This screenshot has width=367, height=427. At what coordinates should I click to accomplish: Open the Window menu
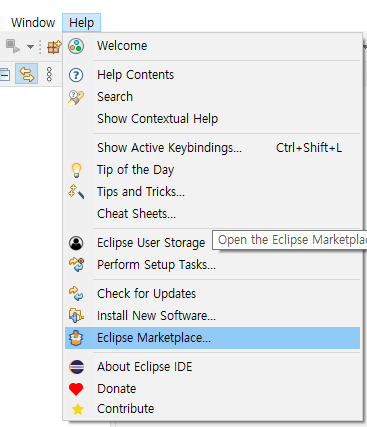tap(33, 23)
